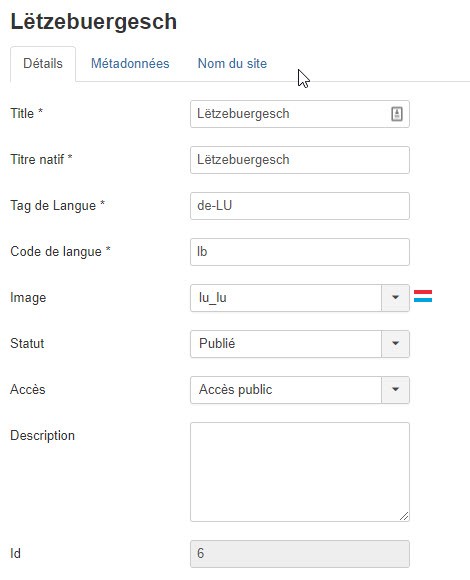Edit the Tag de Langue field

click(x=300, y=206)
